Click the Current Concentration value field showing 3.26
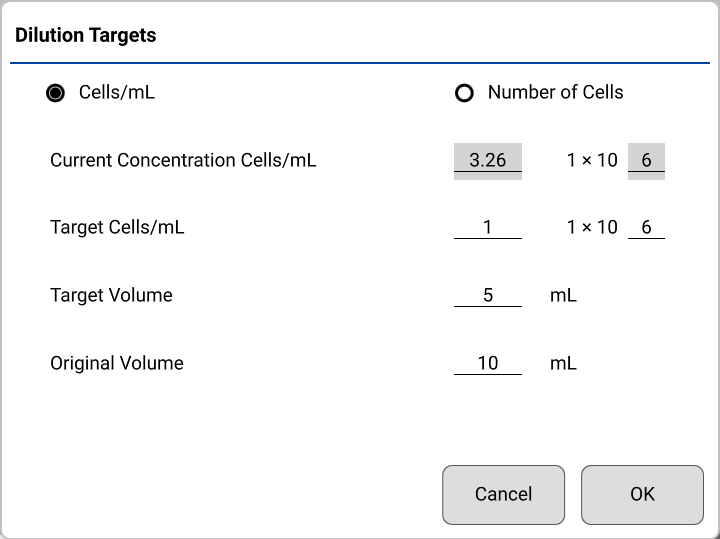Image resolution: width=720 pixels, height=539 pixels. [x=488, y=161]
